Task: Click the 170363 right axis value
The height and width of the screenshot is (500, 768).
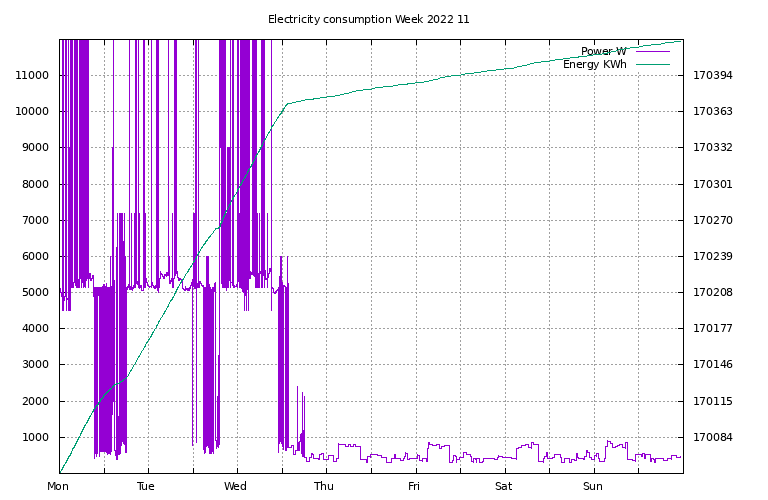Action: point(713,112)
